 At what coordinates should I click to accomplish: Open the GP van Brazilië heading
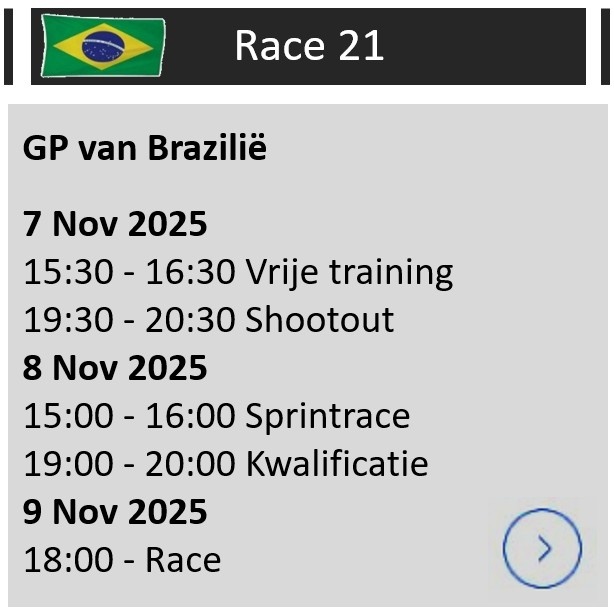[145, 148]
